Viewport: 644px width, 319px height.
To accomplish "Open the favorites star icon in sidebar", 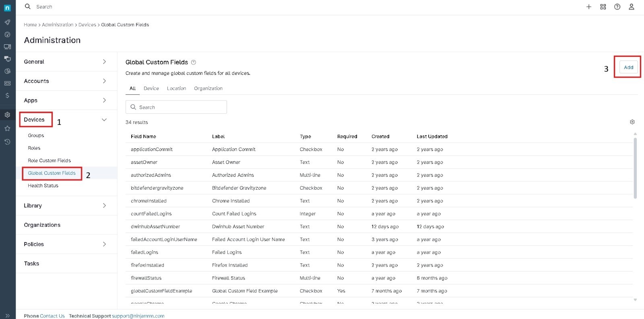I will pos(7,128).
